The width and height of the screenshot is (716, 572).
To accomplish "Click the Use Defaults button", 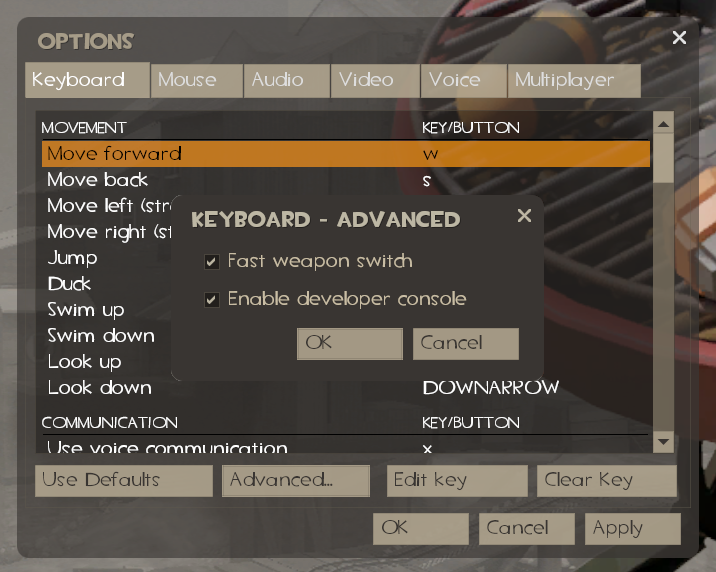I will [x=124, y=481].
